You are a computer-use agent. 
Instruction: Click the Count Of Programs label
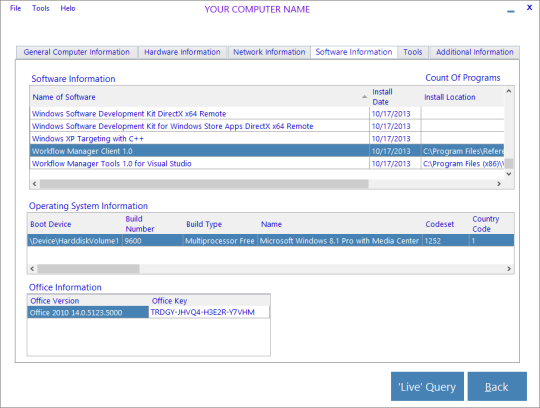click(463, 78)
